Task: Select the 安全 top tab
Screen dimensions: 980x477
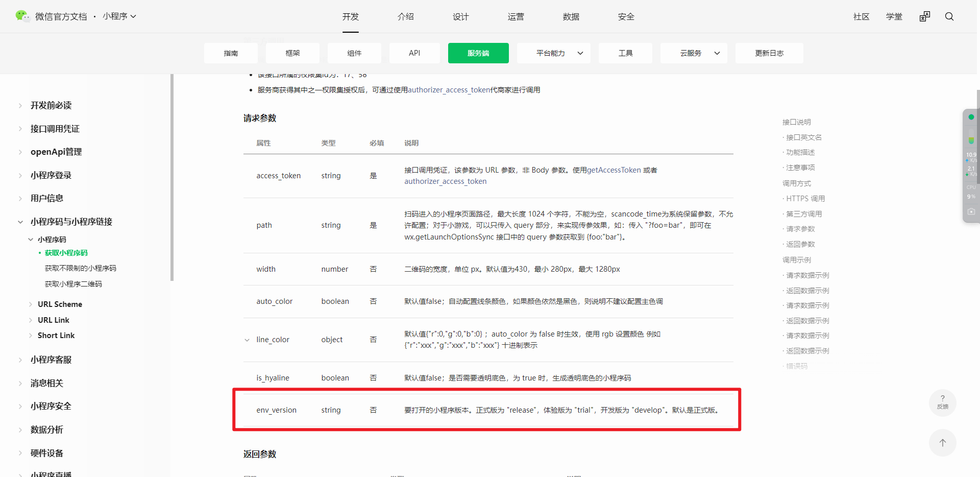Action: [x=626, y=17]
